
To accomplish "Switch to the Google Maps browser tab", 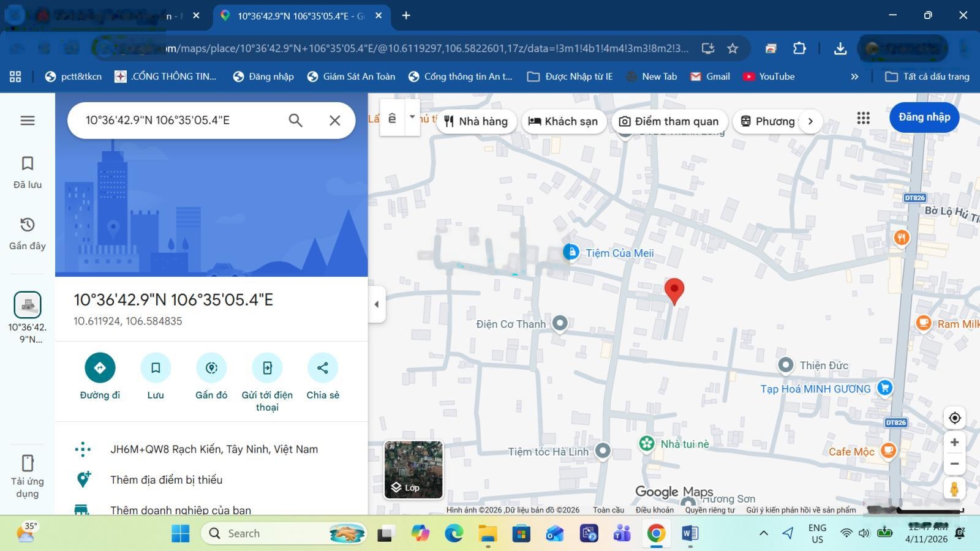I will tap(301, 16).
